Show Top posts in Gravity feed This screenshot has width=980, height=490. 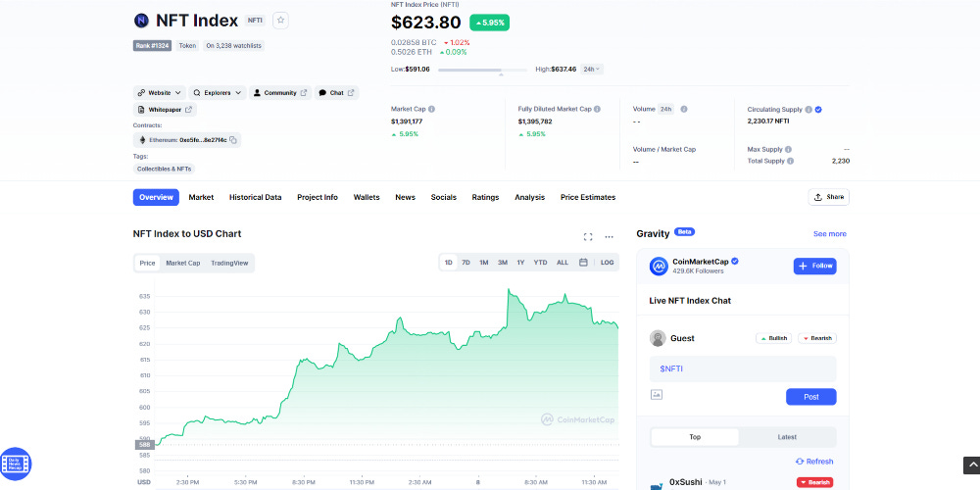click(x=695, y=437)
